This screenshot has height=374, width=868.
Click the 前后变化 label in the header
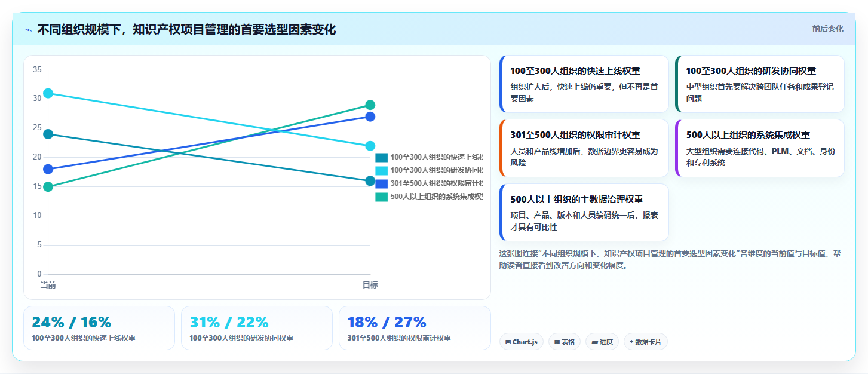tap(827, 29)
